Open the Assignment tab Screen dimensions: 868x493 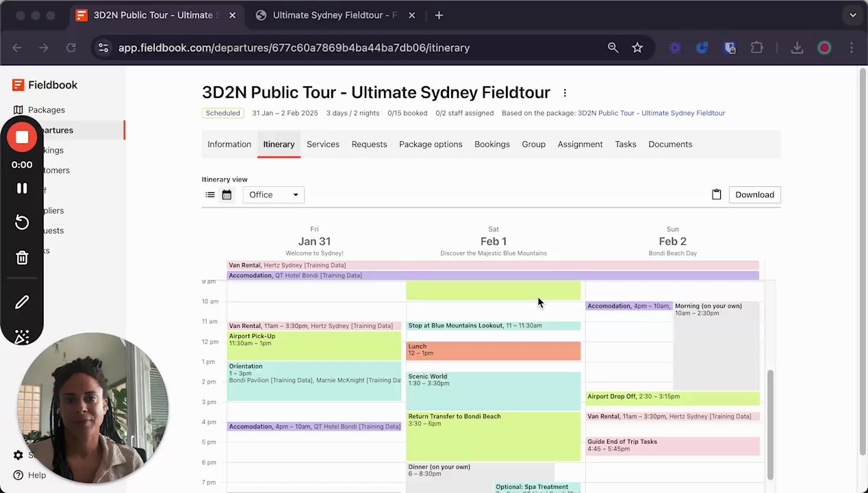(x=580, y=144)
